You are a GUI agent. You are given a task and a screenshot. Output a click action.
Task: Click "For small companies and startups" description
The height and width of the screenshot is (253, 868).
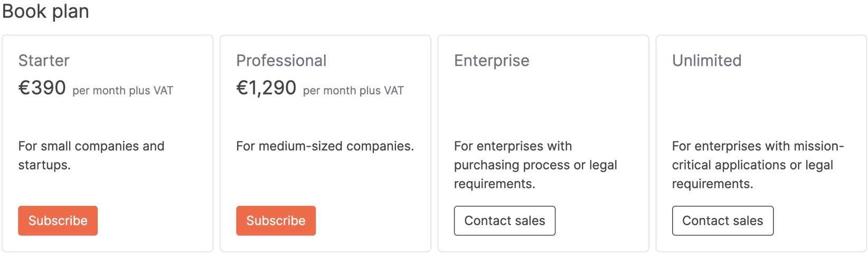point(91,155)
